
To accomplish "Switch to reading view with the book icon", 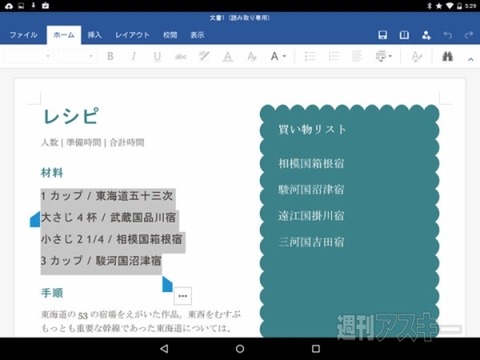I will [x=404, y=35].
